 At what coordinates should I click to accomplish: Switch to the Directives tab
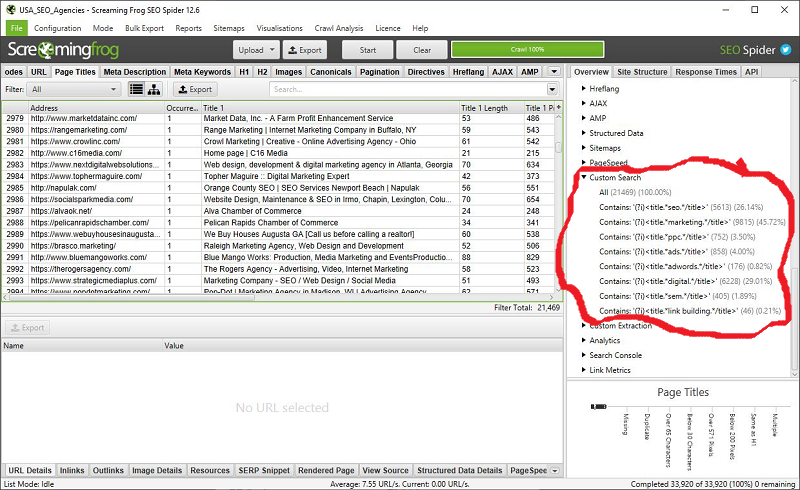[x=426, y=72]
